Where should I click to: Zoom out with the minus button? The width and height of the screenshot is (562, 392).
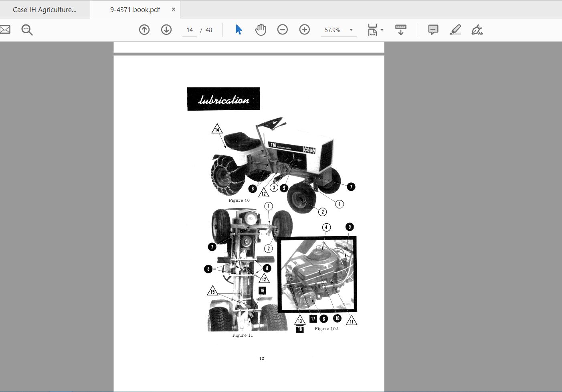283,30
